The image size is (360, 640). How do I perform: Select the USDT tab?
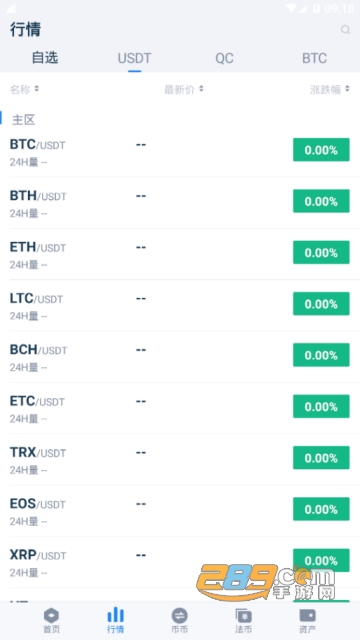134,58
